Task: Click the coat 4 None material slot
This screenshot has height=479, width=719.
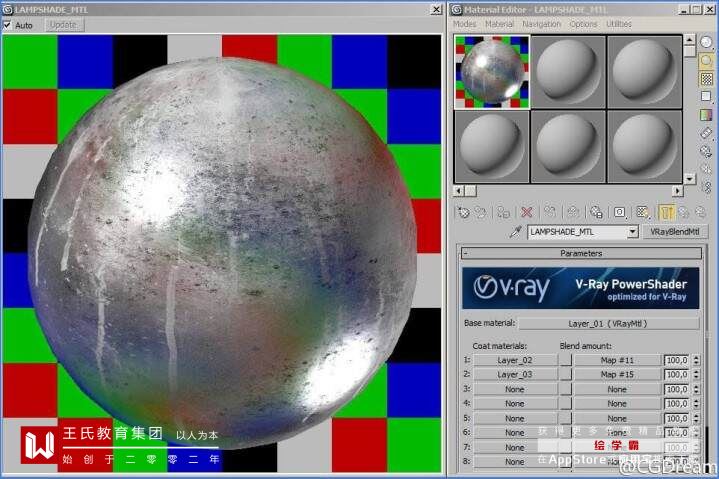Action: point(514,403)
